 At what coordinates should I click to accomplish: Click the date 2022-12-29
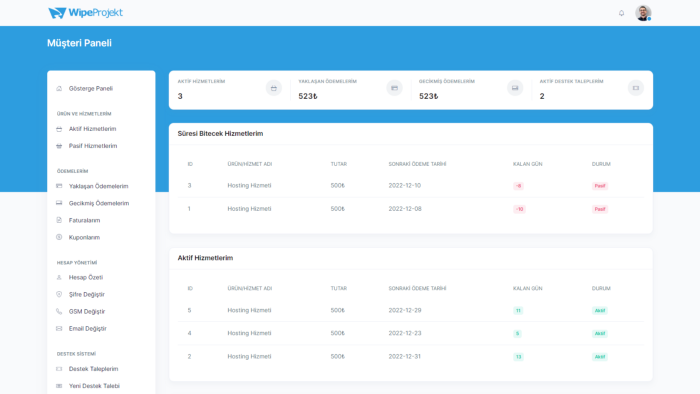tap(405, 310)
